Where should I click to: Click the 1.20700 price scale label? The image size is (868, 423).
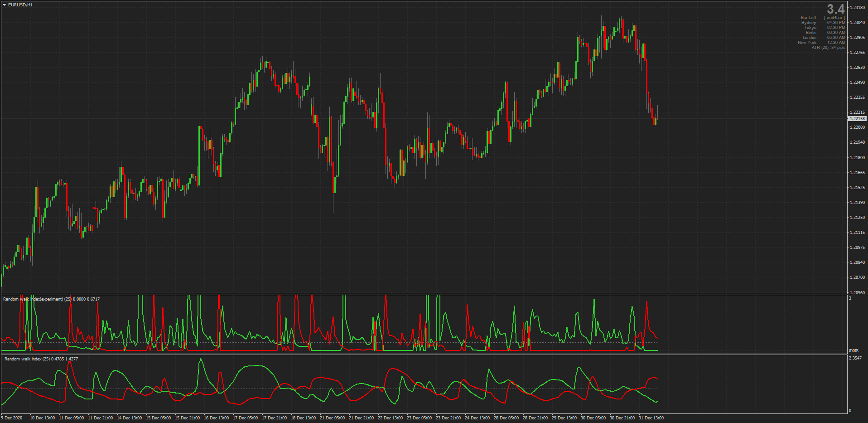click(857, 277)
